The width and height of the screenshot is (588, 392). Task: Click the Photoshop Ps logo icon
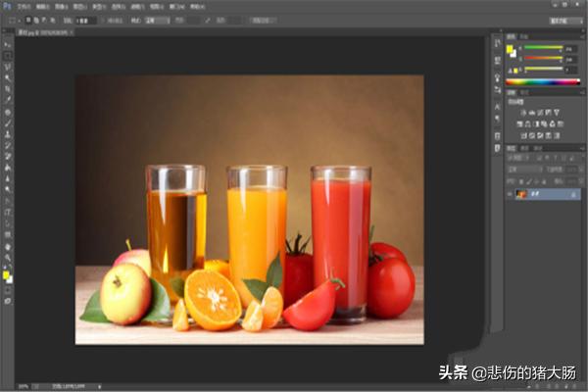point(7,6)
